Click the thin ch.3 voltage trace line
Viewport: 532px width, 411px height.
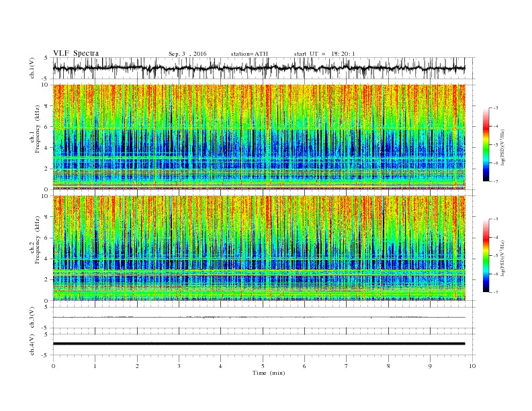(x=259, y=318)
